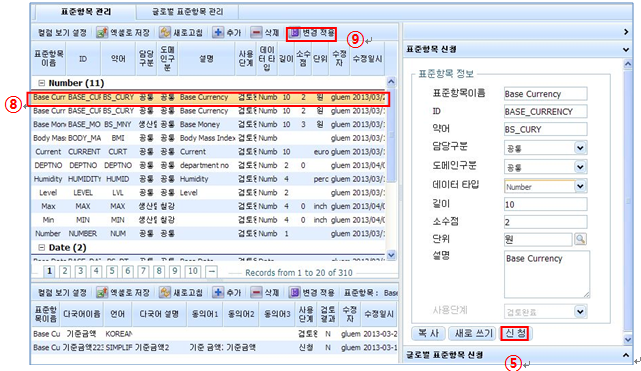641x371 pixels.
Task: Select the NUMBER row
Action: coord(208,234)
